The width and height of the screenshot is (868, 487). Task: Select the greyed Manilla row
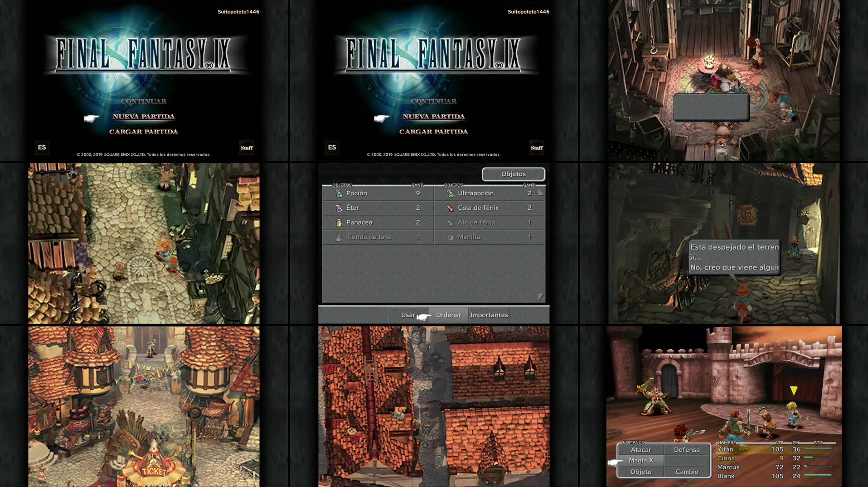pos(490,237)
